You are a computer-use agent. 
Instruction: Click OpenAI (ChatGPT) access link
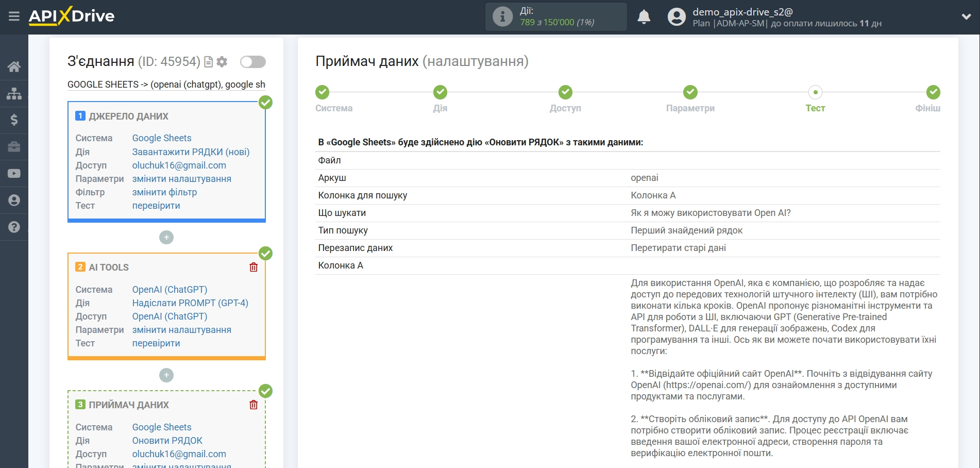(170, 316)
